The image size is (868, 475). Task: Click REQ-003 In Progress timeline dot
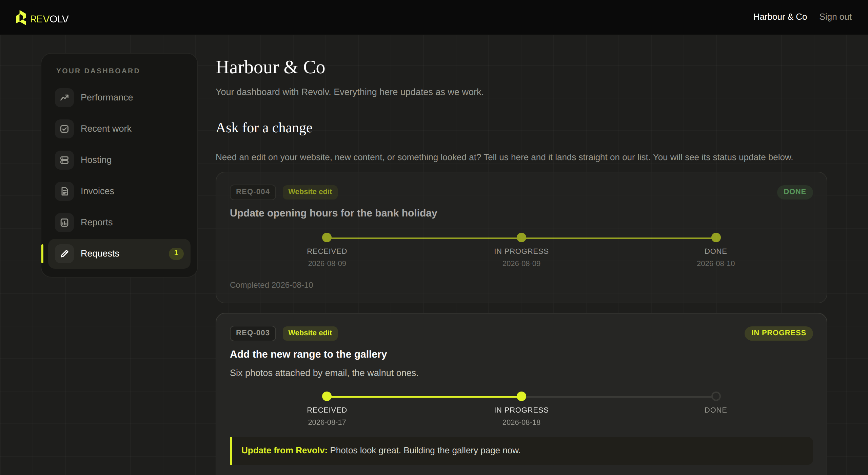(x=521, y=396)
